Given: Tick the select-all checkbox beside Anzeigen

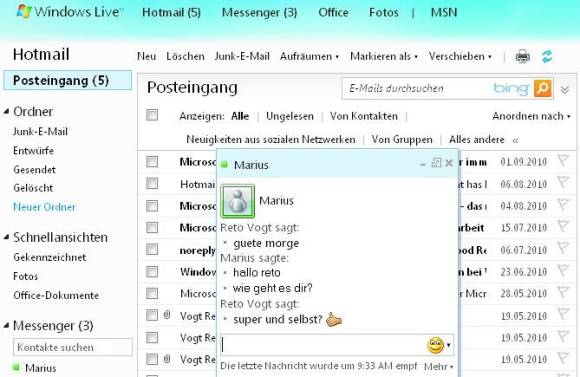Looking at the screenshot, I should point(152,115).
